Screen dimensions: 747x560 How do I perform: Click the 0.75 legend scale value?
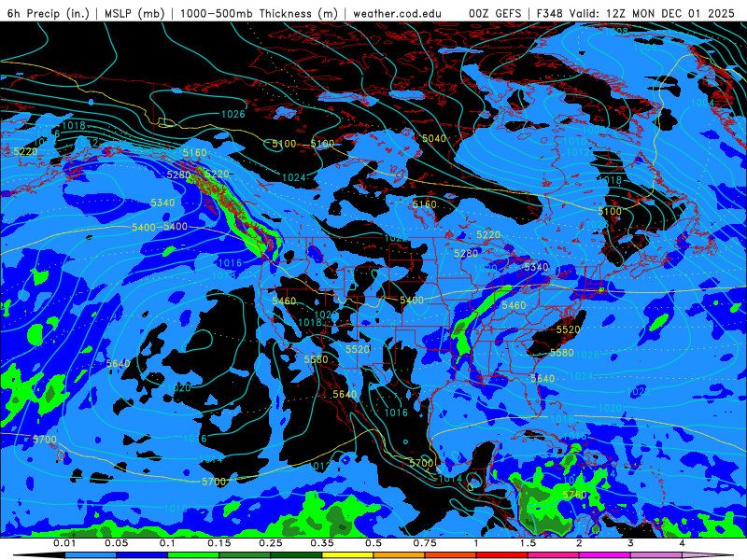coord(425,543)
